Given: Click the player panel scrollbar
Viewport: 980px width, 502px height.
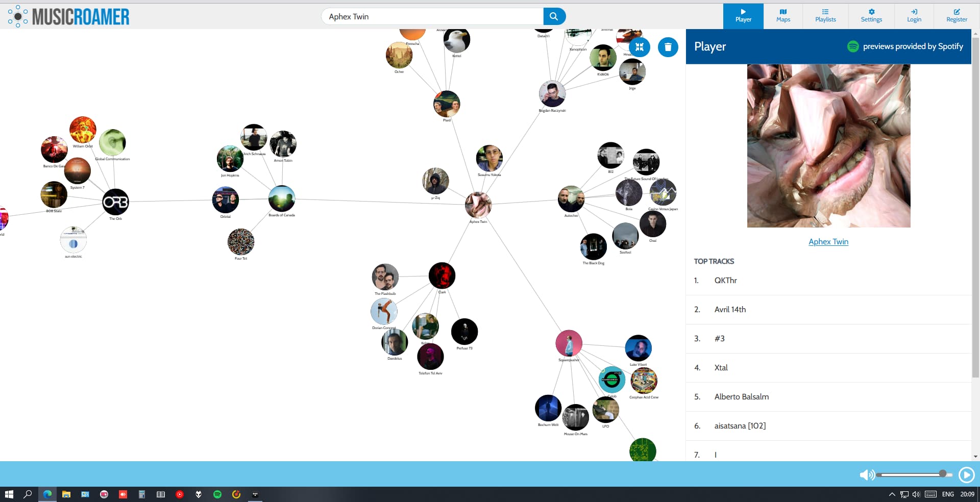Looking at the screenshot, I should (975, 207).
